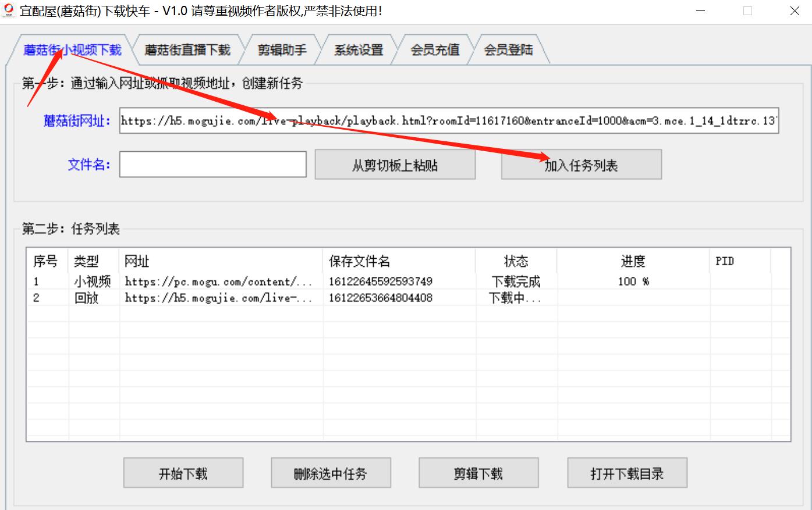The height and width of the screenshot is (510, 812).
Task: Click file name 16122645592593749
Action: click(x=381, y=281)
